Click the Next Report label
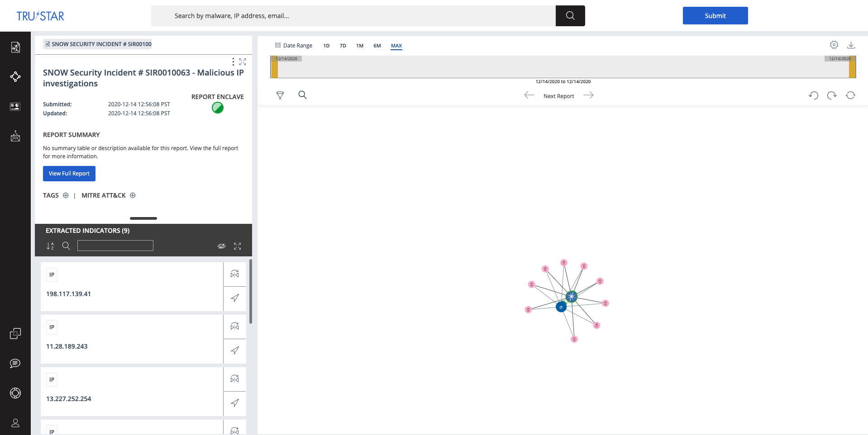 pos(559,96)
